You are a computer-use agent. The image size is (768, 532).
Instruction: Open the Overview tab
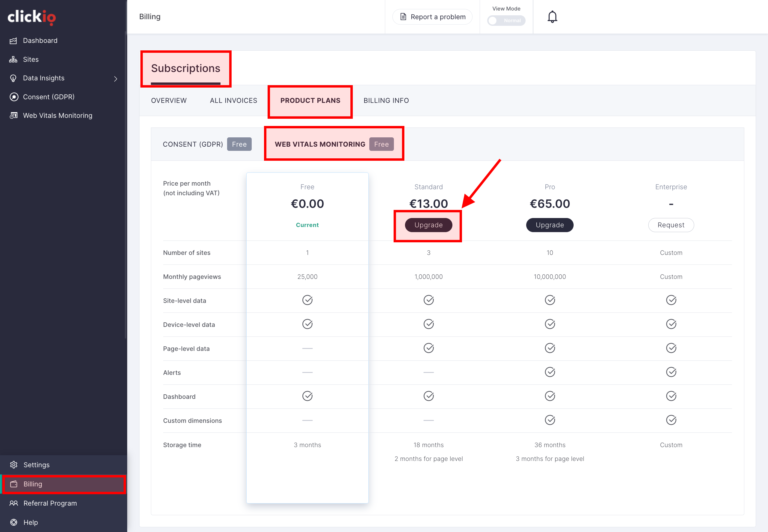coord(169,100)
